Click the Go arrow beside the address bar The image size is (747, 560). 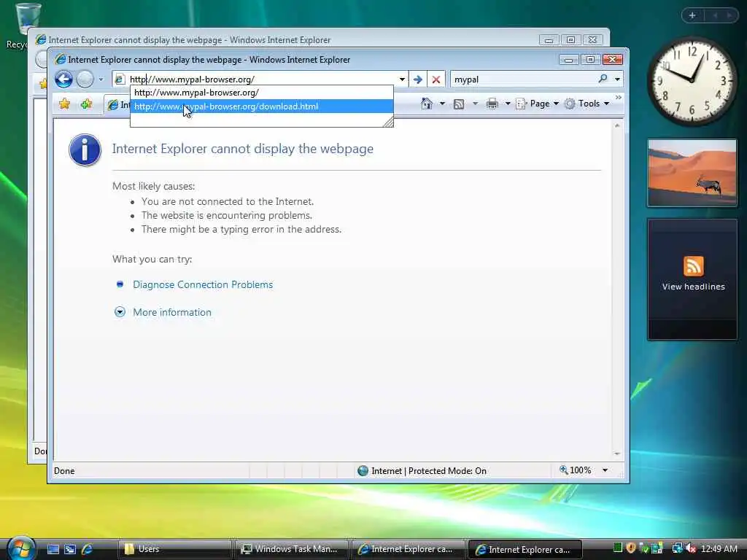418,79
